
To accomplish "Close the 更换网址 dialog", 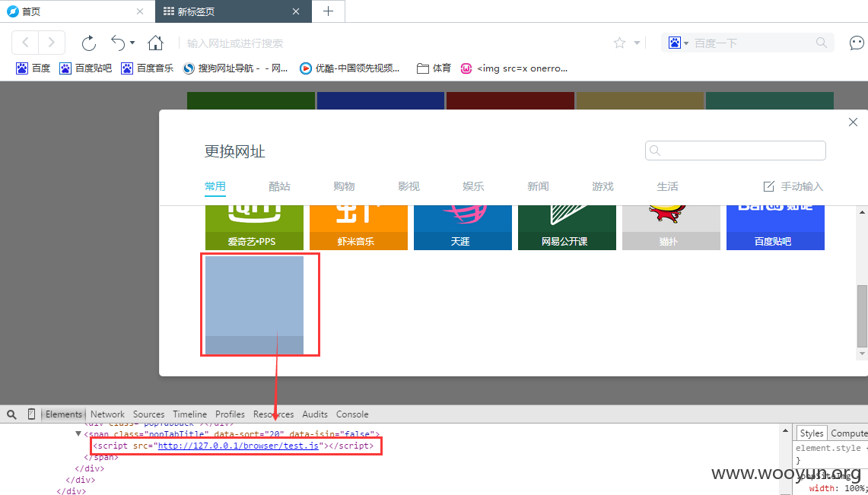I will [x=853, y=122].
